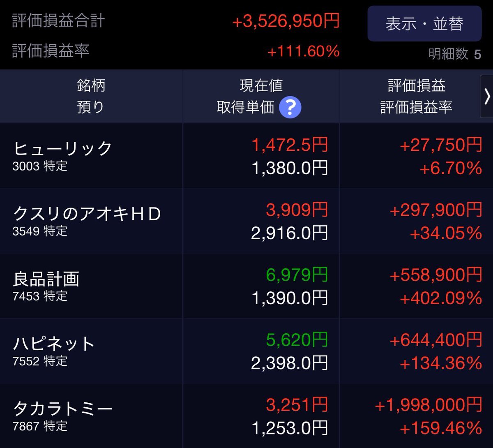Tap 良品計画 current price 6,979円
The image size is (493, 448).
(297, 275)
